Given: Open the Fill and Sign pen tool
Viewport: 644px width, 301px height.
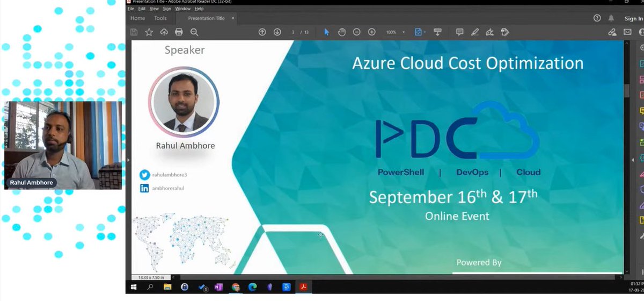Looking at the screenshot, I should click(489, 32).
